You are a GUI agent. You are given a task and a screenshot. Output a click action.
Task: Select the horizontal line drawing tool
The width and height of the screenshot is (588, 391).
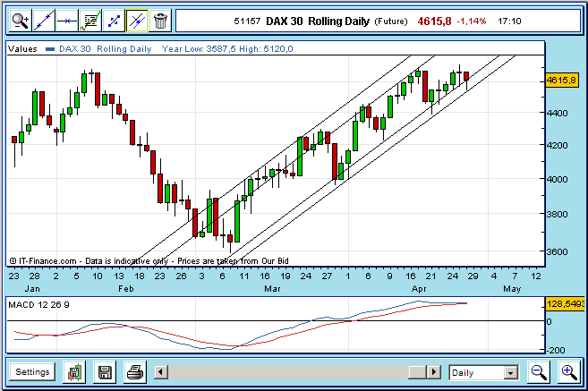66,19
